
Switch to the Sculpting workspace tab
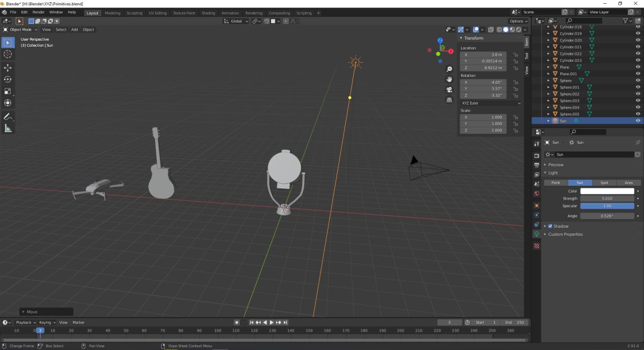(135, 13)
